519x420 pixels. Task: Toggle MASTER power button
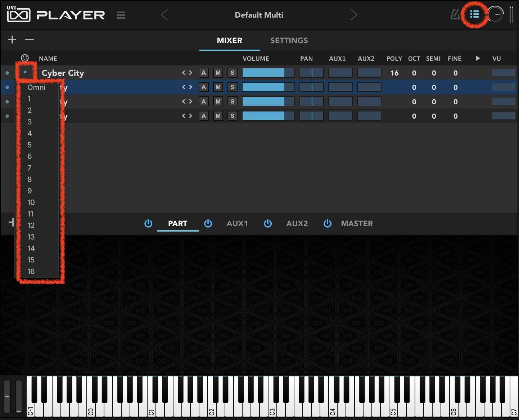point(328,223)
